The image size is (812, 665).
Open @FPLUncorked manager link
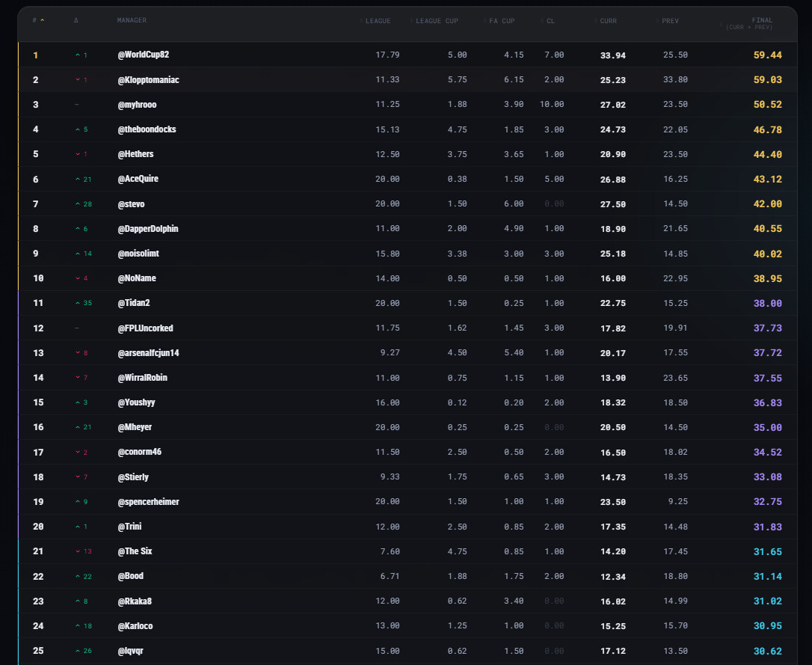click(x=146, y=328)
